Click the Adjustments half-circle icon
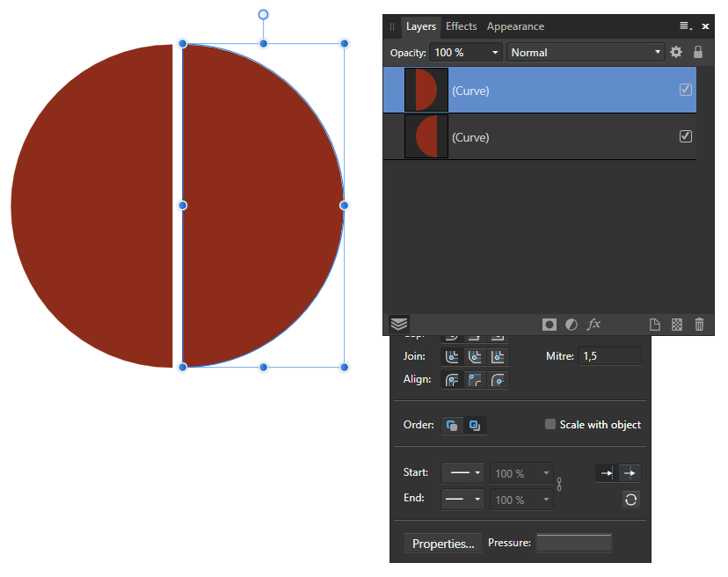This screenshot has height=577, width=728. click(571, 325)
